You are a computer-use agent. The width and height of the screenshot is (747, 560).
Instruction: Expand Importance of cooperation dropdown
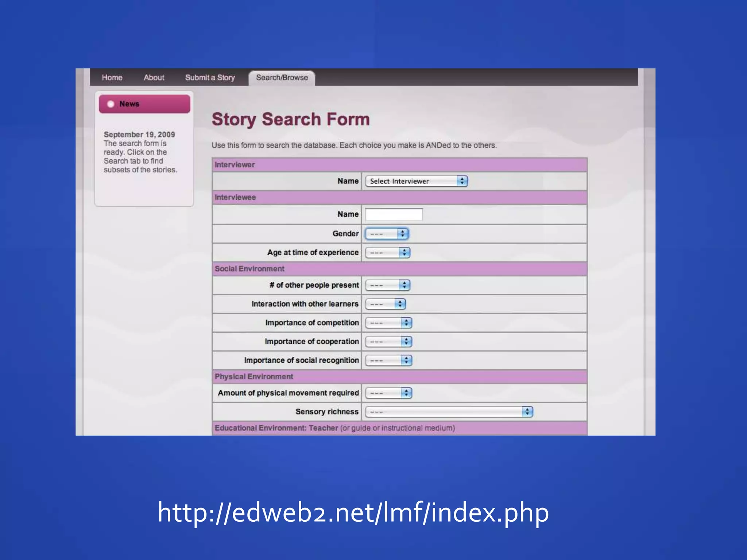[x=388, y=342]
